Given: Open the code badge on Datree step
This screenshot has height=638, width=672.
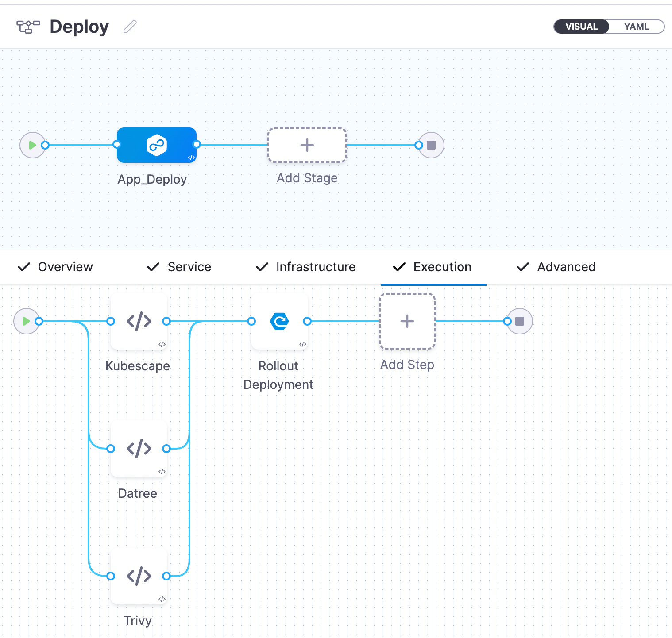Looking at the screenshot, I should click(x=162, y=472).
